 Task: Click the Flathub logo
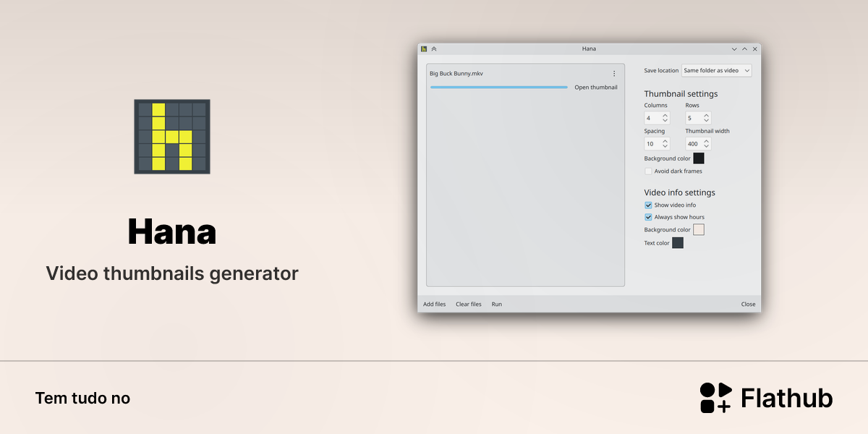[766, 398]
